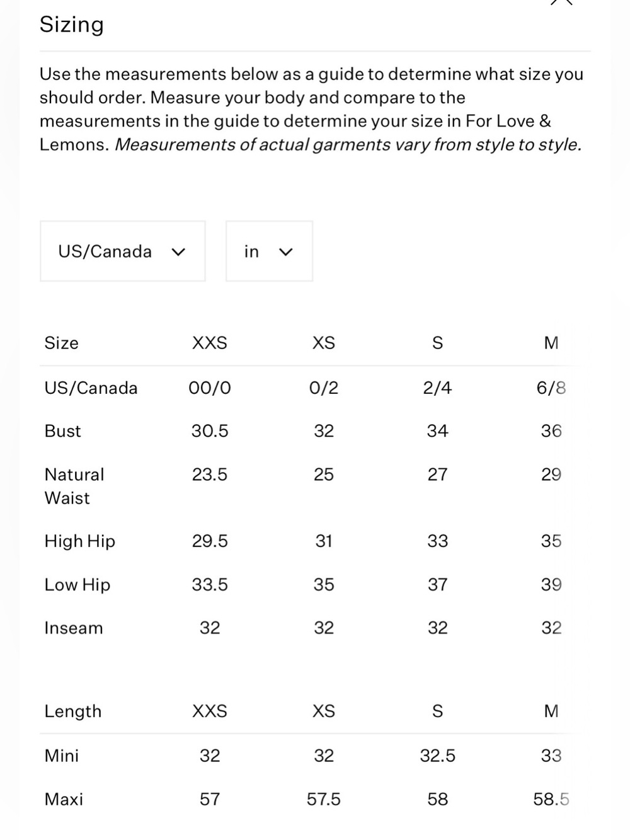Click the Bust row label
630x840 pixels.
tap(63, 431)
